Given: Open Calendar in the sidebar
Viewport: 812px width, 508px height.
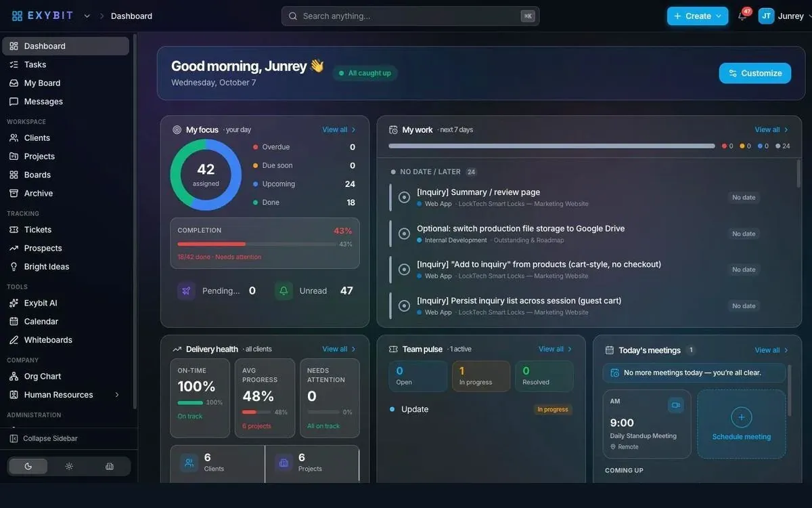Looking at the screenshot, I should (x=66, y=321).
